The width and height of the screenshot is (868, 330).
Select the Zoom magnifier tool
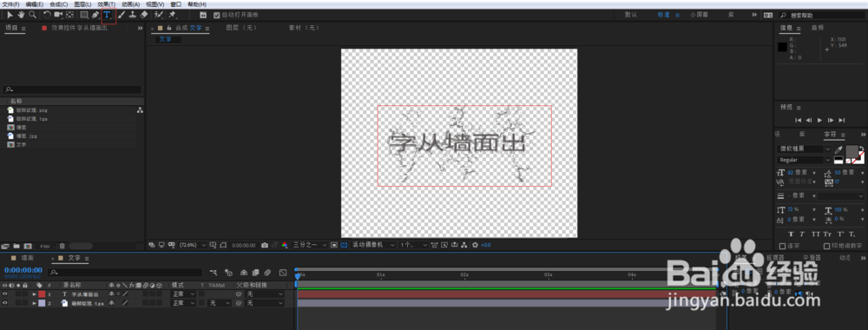pos(33,15)
